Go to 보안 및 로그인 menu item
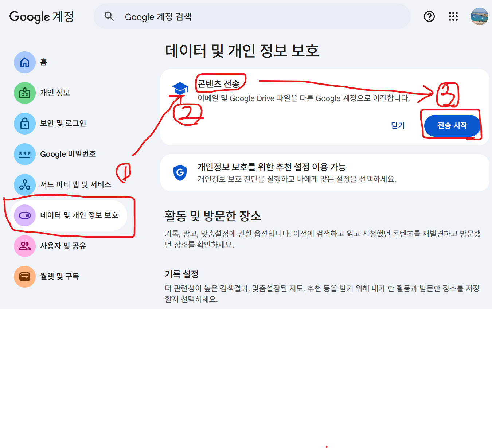The height and width of the screenshot is (448, 492). click(63, 124)
